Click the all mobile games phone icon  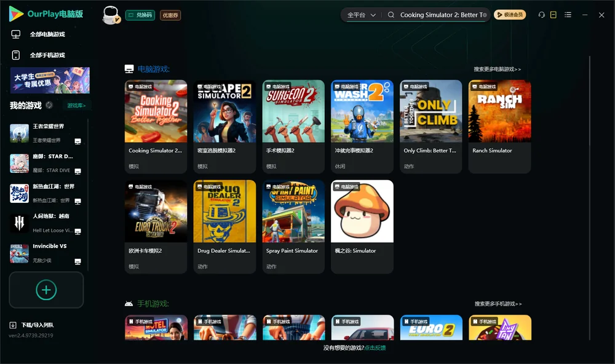[16, 55]
